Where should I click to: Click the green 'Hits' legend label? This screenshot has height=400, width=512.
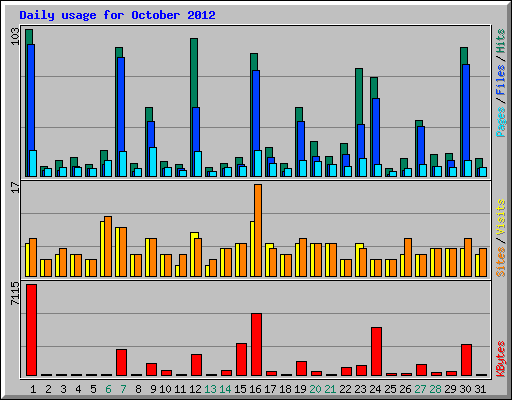pos(501,42)
